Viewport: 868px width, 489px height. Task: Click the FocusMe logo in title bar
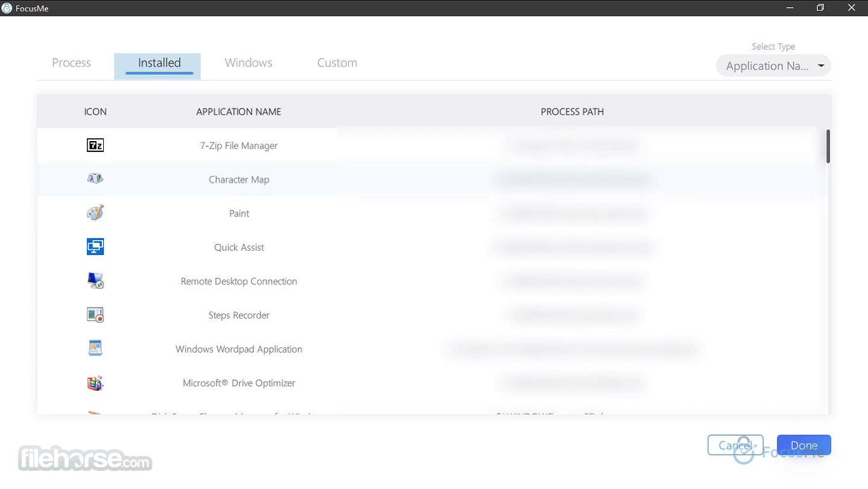pos(7,8)
